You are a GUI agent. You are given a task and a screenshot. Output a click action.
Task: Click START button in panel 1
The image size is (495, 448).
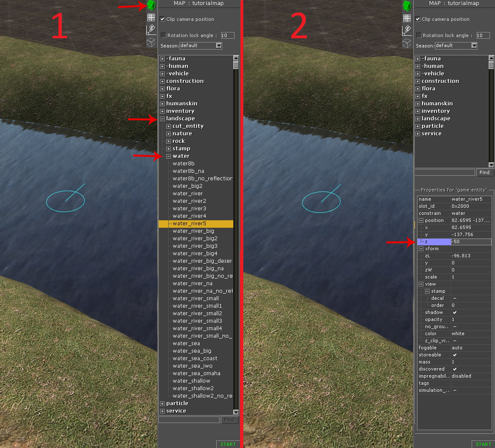point(228,444)
